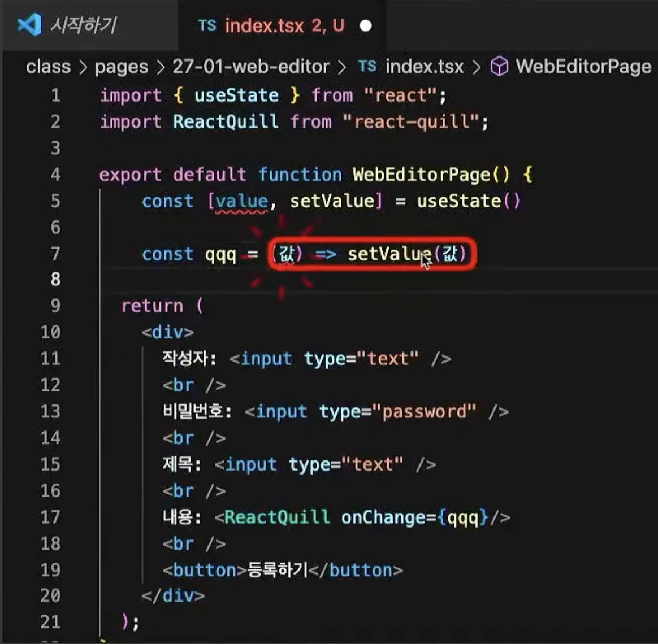
Task: Click the 내용: label on line 17
Action: [181, 517]
